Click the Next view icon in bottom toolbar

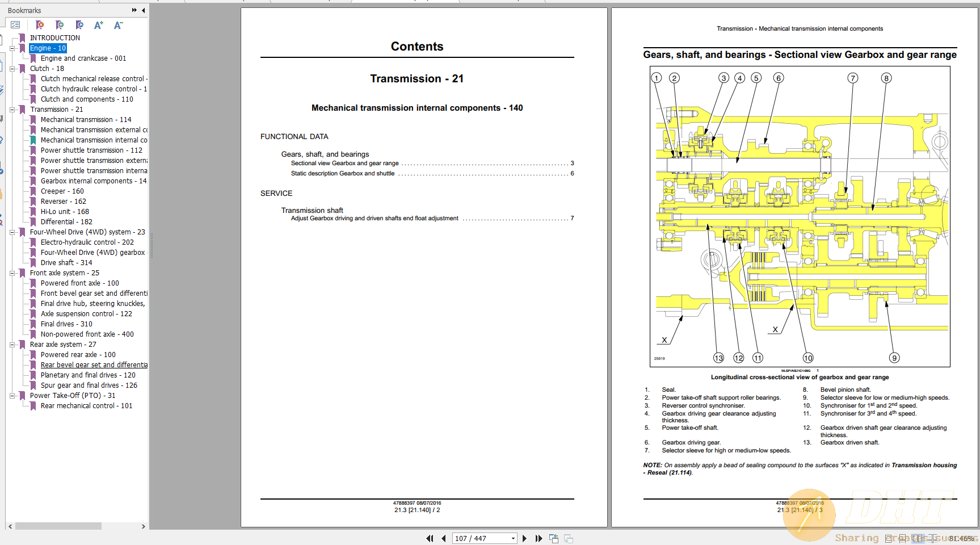click(x=568, y=538)
